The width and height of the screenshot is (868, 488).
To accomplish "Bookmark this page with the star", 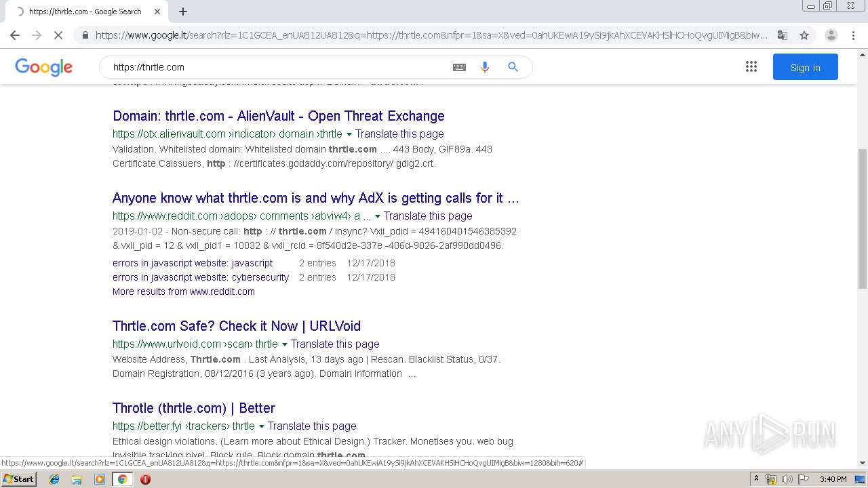I will tap(804, 35).
